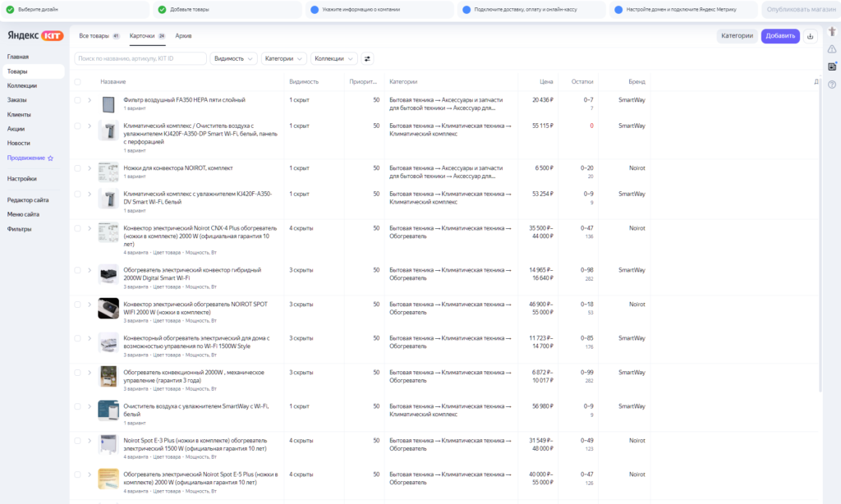Open Редактор сайта in the sidebar
The image size is (841, 504).
tap(28, 200)
